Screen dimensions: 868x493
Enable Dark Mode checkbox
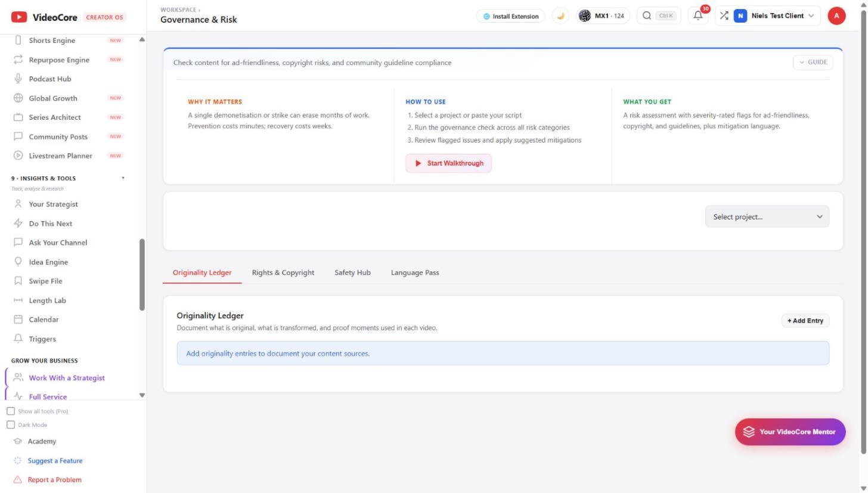point(11,425)
